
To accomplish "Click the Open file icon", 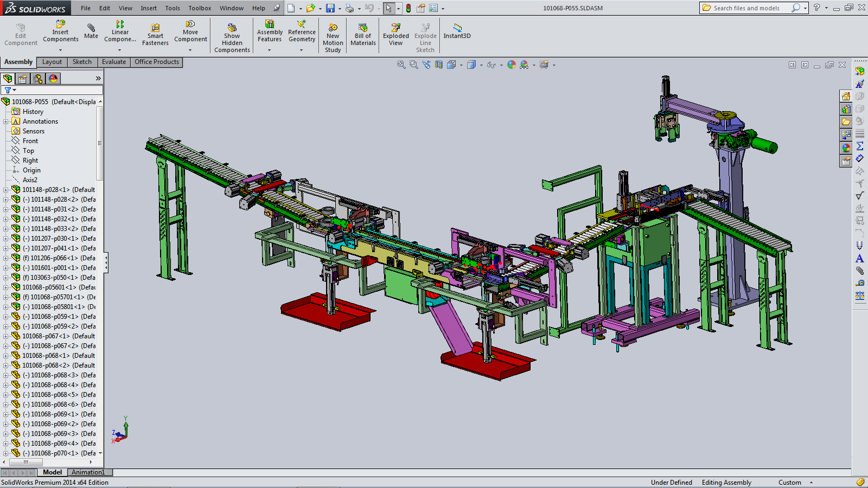I will pyautogui.click(x=310, y=8).
